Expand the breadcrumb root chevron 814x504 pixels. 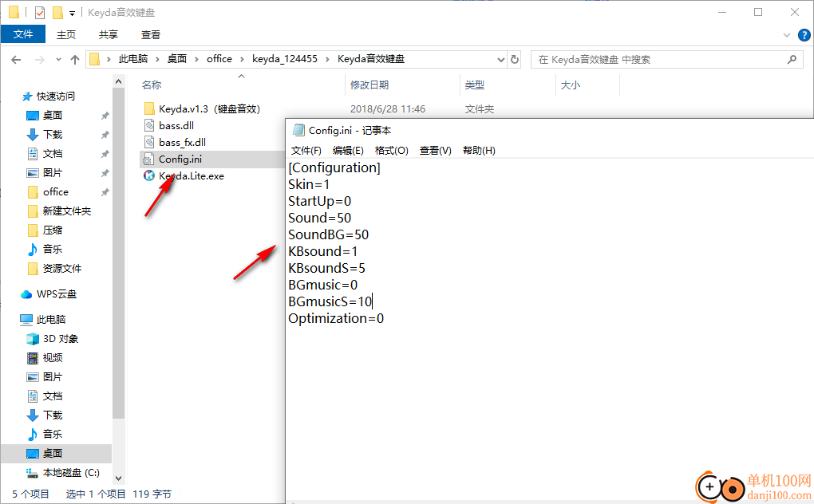pyautogui.click(x=109, y=59)
